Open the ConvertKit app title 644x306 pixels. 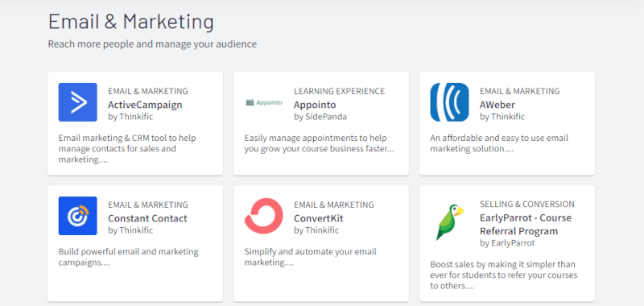click(x=318, y=218)
